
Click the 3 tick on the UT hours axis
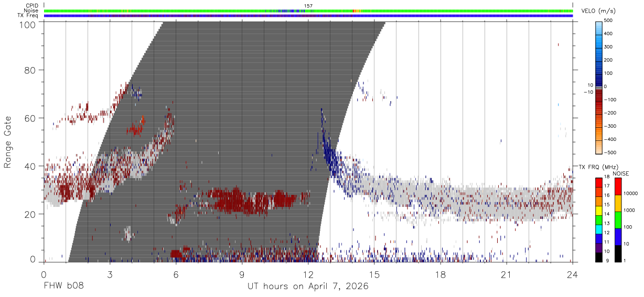tap(110, 274)
